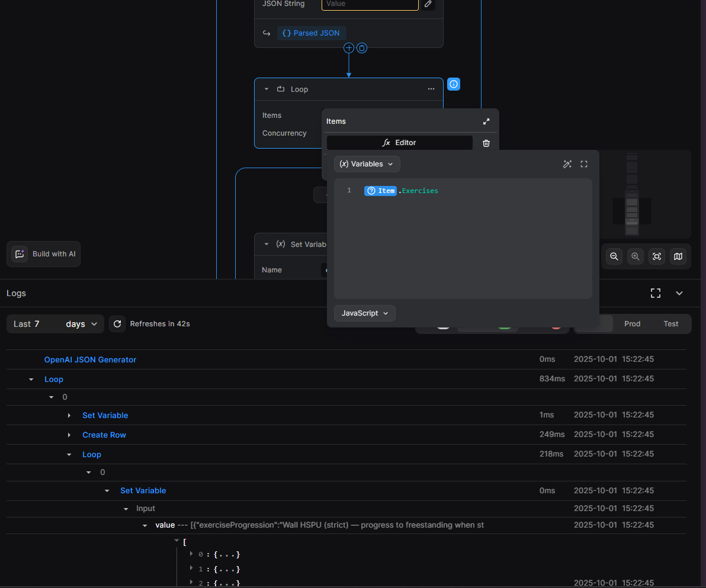
Task: Maximize the Logs panel
Action: [x=656, y=294]
